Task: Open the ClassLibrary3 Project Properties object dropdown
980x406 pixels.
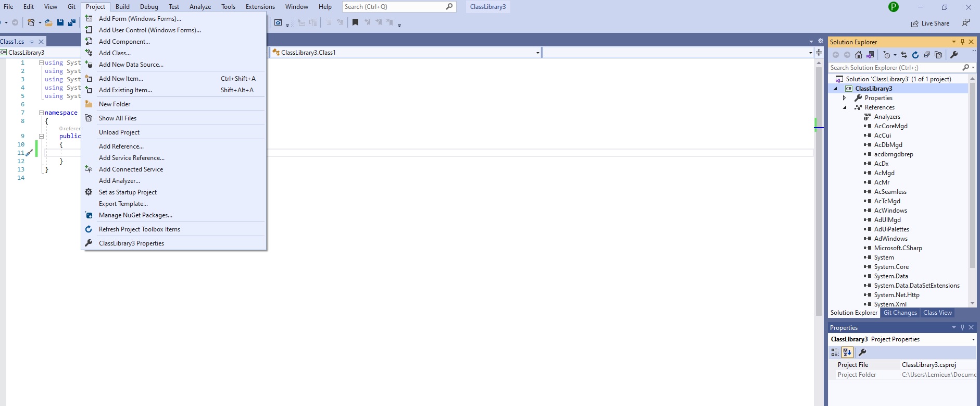Action: (973, 339)
